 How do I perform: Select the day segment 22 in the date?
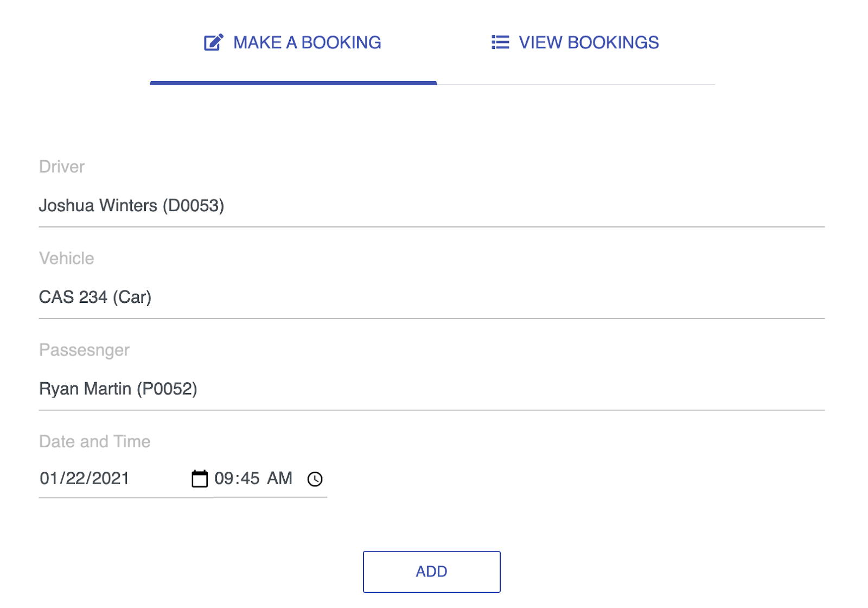tap(75, 478)
